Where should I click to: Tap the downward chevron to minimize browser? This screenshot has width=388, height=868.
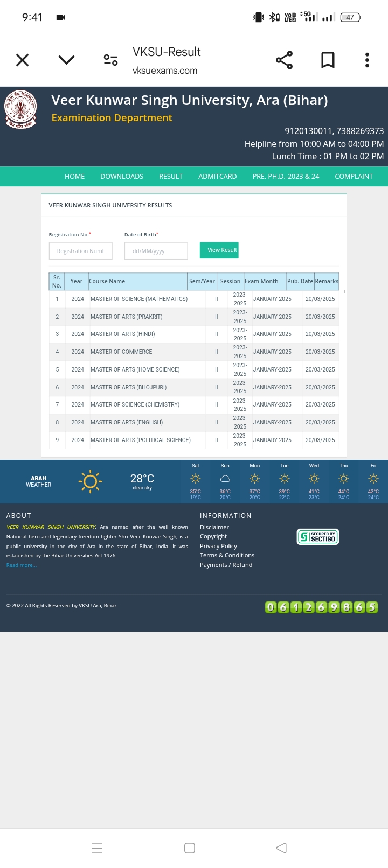[x=66, y=60]
